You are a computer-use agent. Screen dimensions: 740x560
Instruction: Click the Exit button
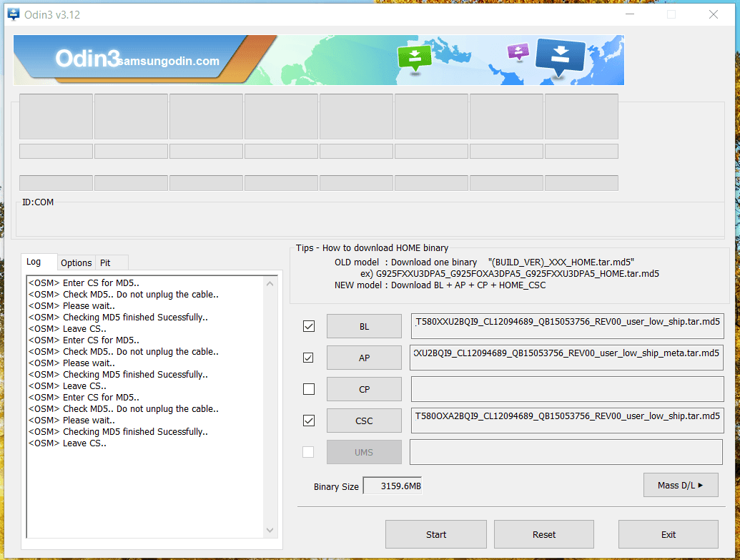(669, 534)
